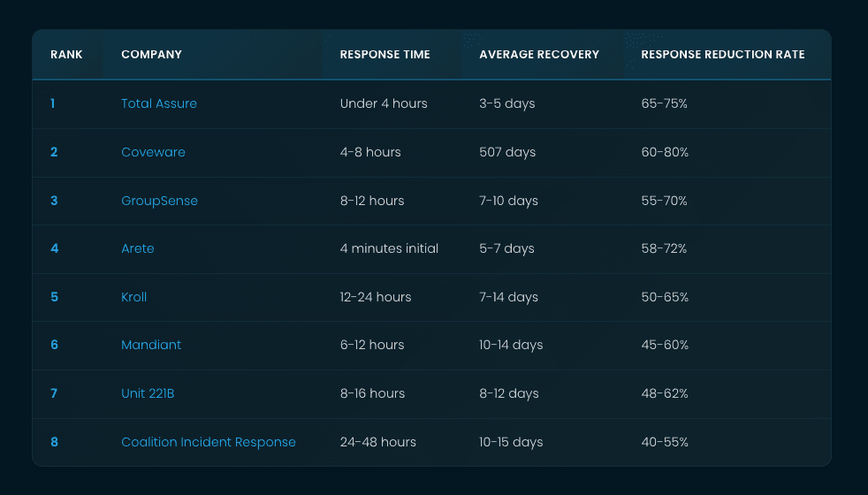Select the '60-80%' reduction rate cell
868x495 pixels.
[x=665, y=152]
